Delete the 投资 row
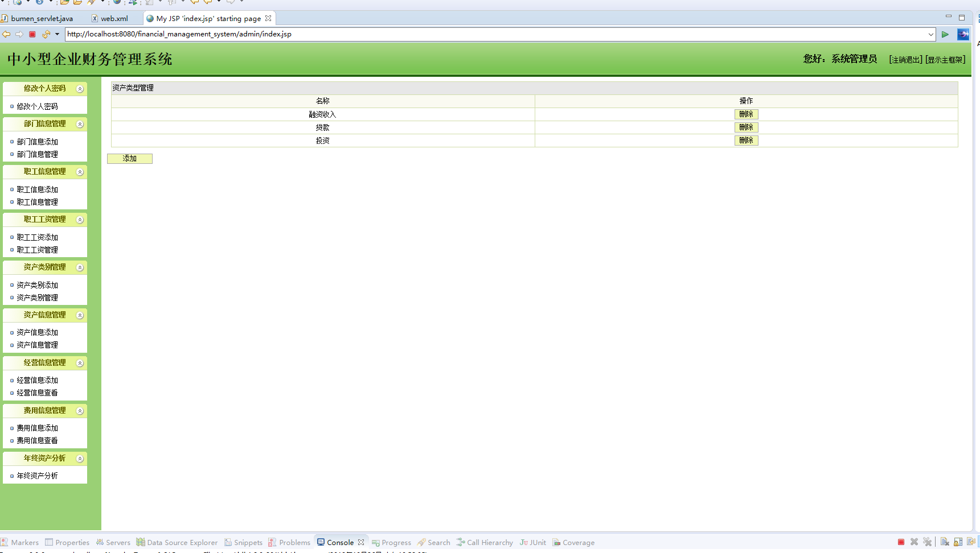The width and height of the screenshot is (980, 553). (x=746, y=141)
